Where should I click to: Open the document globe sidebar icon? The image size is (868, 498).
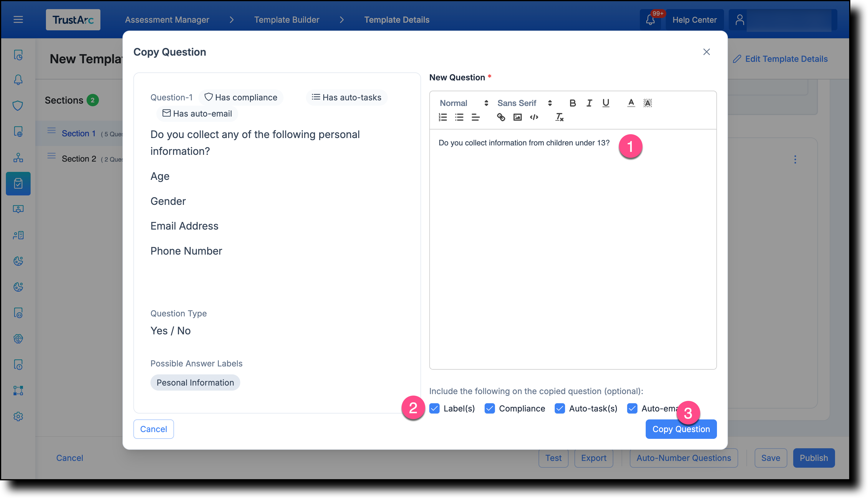click(x=18, y=131)
